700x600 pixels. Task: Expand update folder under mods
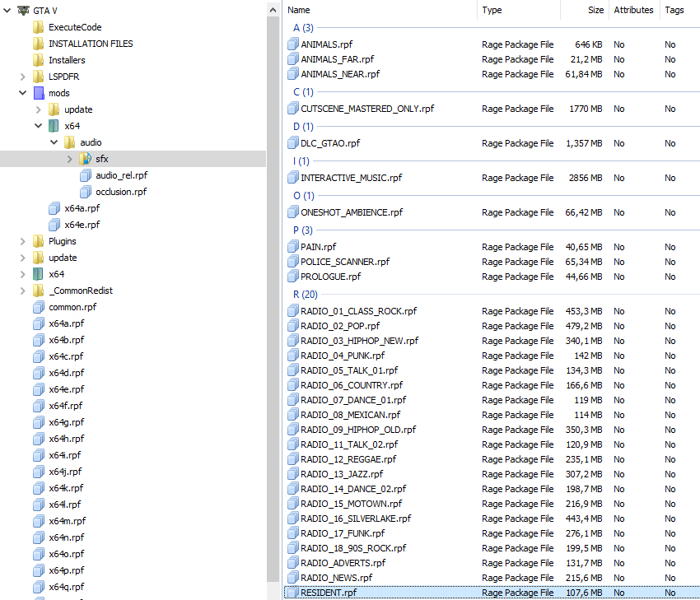click(39, 109)
